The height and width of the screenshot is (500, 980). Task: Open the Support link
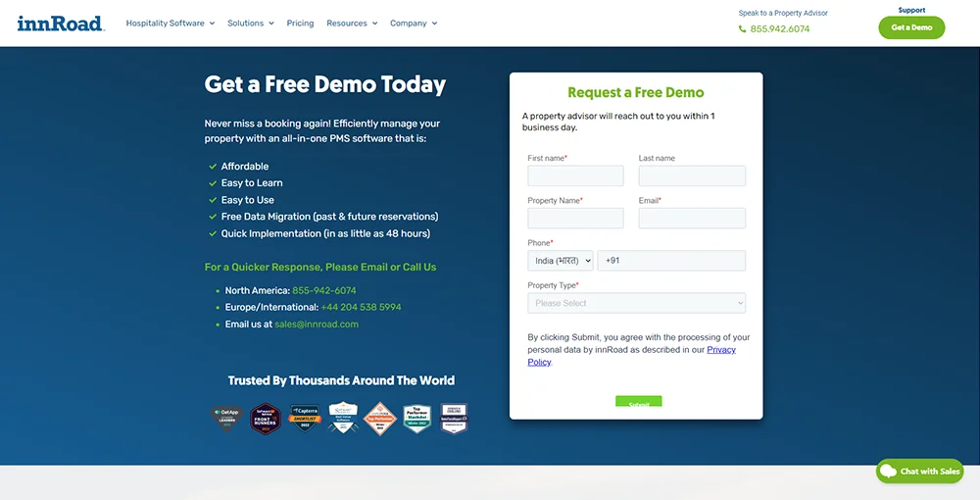coord(911,10)
